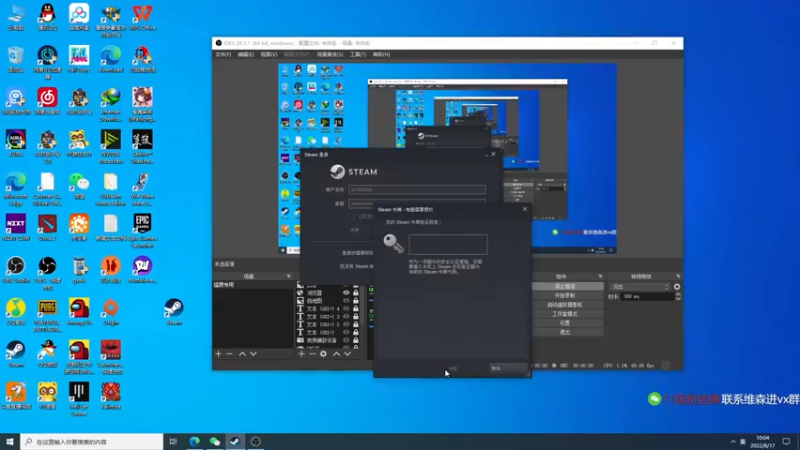Click 停止推流 stop streaming button
This screenshot has width=800, height=450.
click(564, 287)
